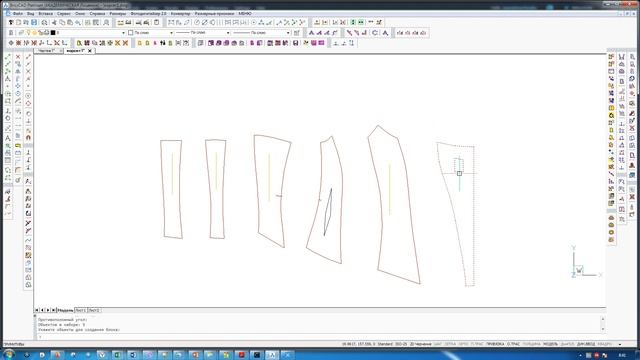Click the first magenta icon in third toolbar row

[x=211, y=43]
